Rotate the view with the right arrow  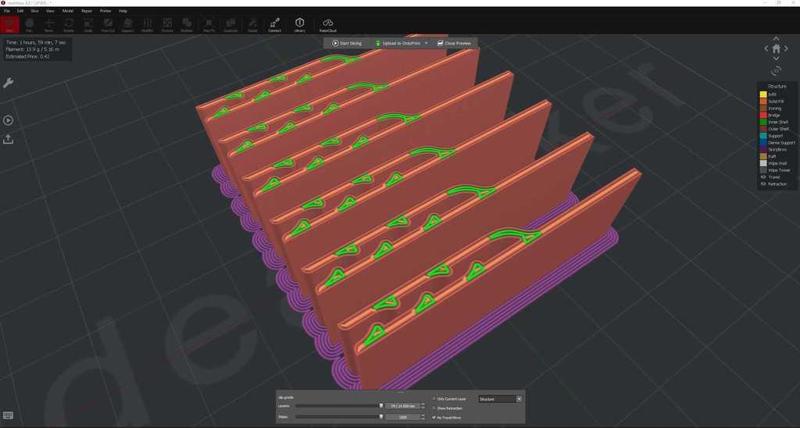point(786,49)
